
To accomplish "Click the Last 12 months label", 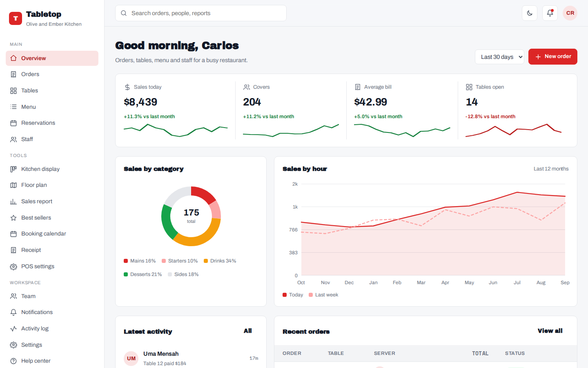I will point(551,169).
